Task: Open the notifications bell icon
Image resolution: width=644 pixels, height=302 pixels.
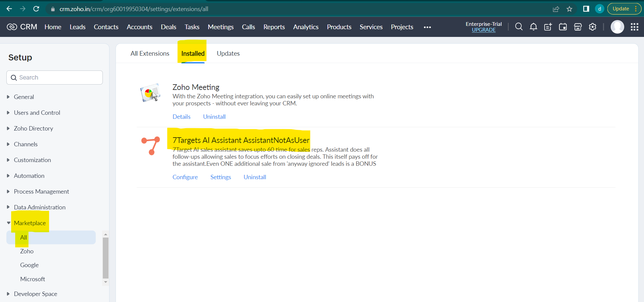Action: [533, 27]
